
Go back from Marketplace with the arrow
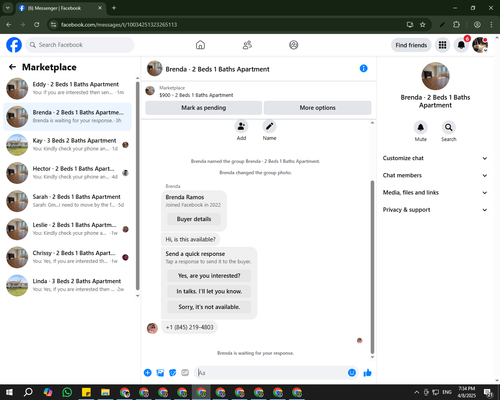(x=12, y=67)
